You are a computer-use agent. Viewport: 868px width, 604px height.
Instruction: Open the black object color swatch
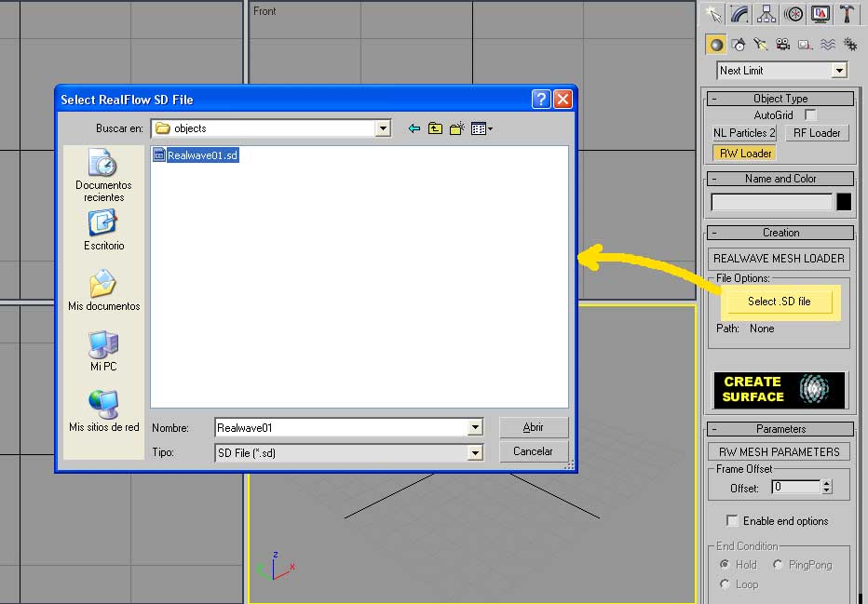tap(844, 202)
